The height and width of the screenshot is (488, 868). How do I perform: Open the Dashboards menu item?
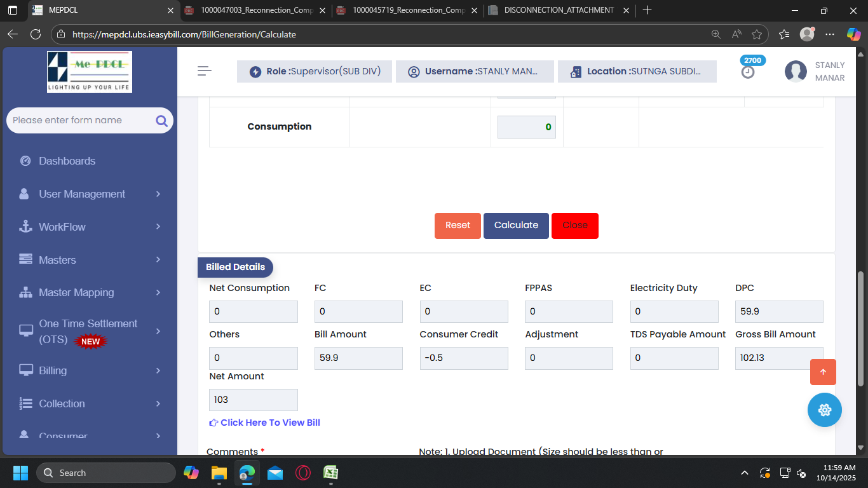(x=67, y=161)
